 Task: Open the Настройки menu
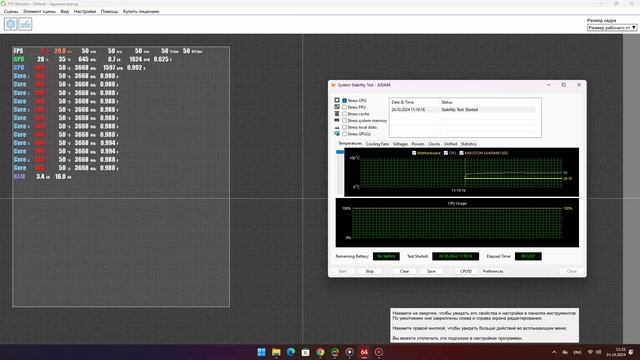[85, 11]
